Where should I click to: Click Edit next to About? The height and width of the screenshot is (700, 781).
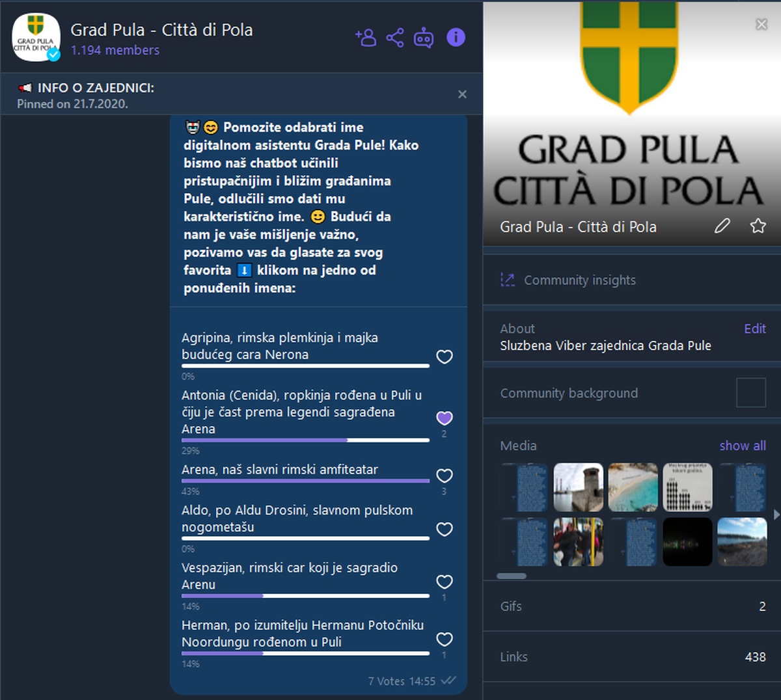coord(755,329)
